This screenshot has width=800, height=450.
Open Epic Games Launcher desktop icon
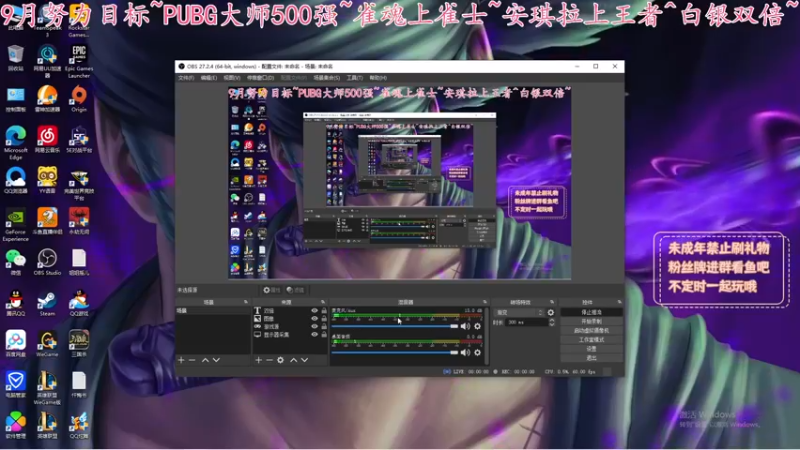click(x=79, y=61)
